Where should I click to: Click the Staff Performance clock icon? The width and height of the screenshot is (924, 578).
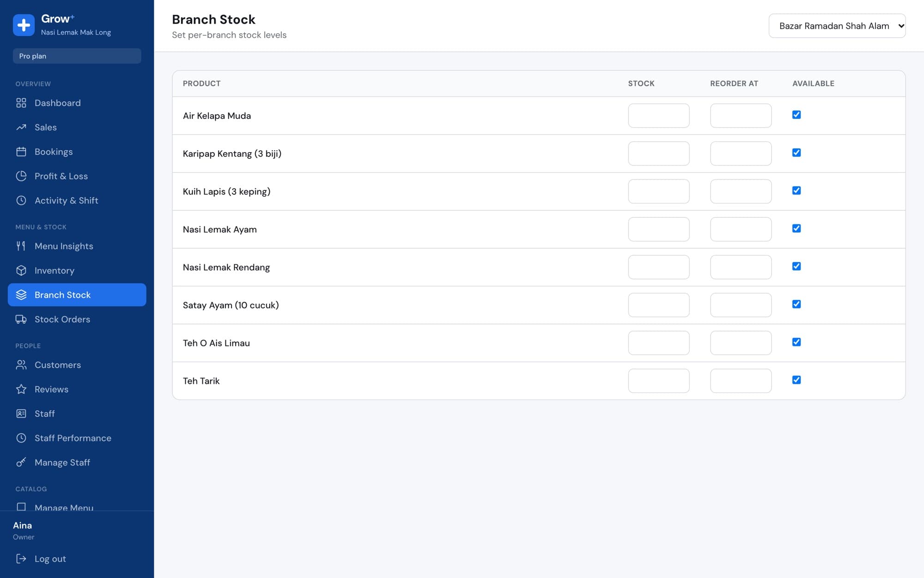tap(21, 438)
